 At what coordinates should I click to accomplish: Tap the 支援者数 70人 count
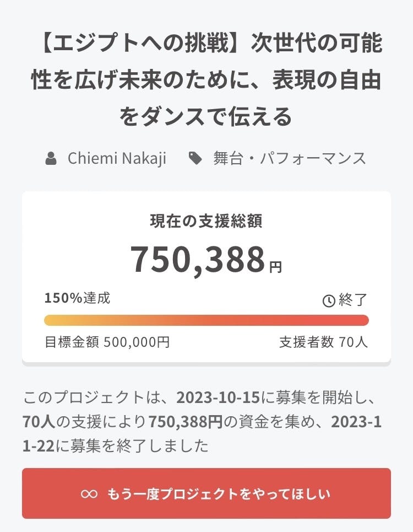(323, 342)
